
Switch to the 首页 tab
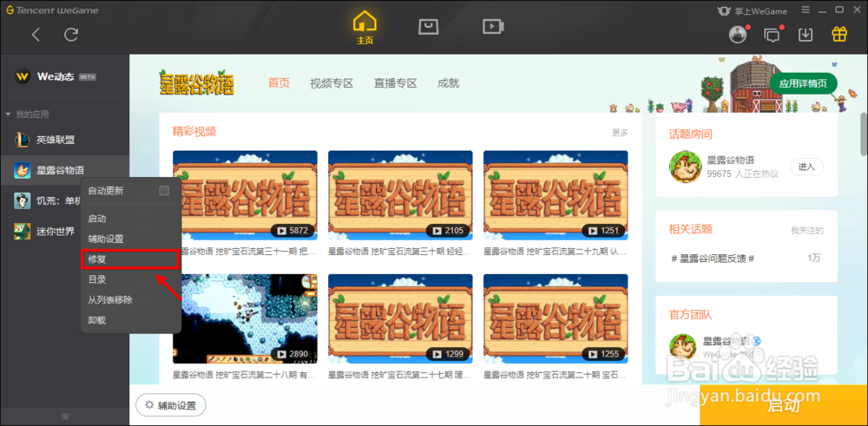(279, 83)
